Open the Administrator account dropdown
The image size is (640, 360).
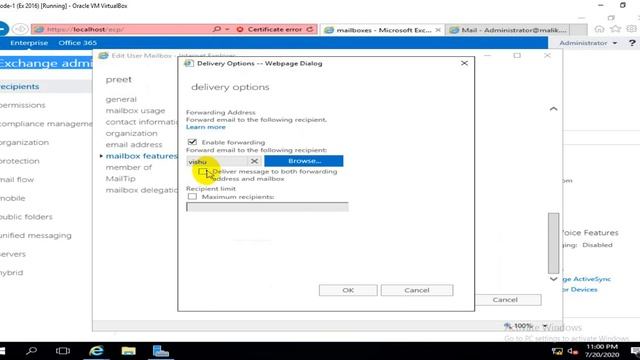tap(588, 43)
